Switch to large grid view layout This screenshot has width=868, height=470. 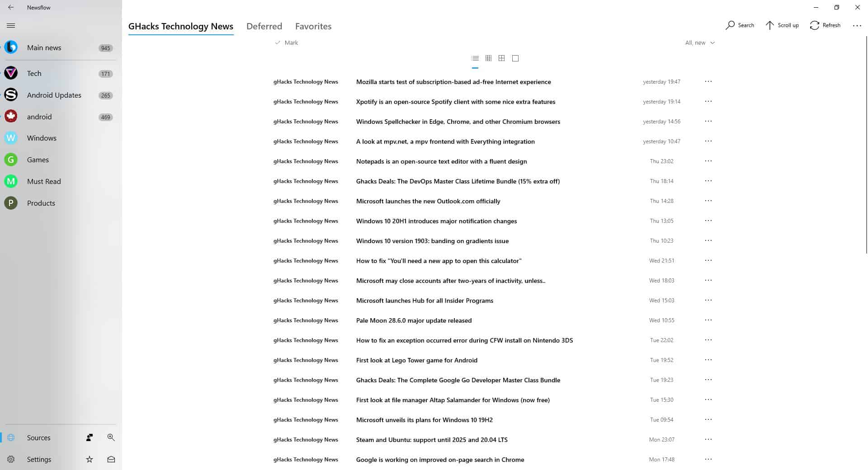(x=501, y=58)
